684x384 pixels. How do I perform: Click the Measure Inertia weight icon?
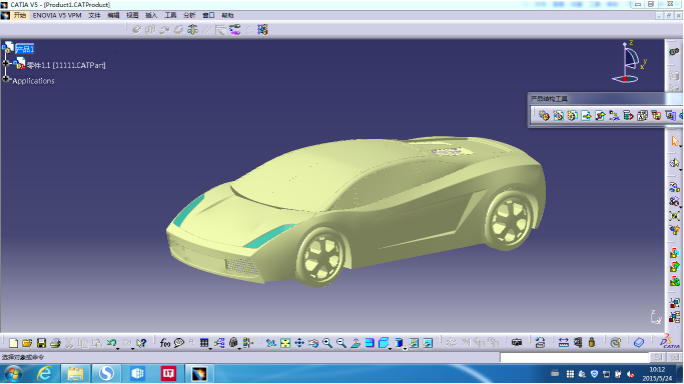(x=592, y=343)
